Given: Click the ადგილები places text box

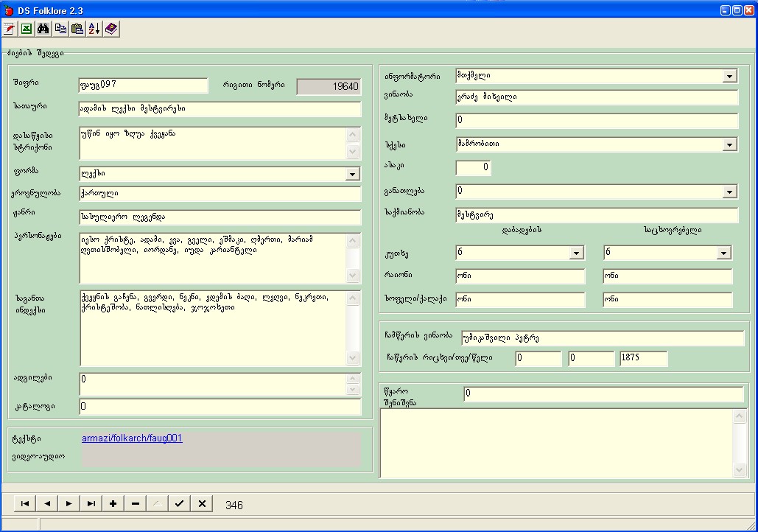Looking at the screenshot, I should point(213,385).
